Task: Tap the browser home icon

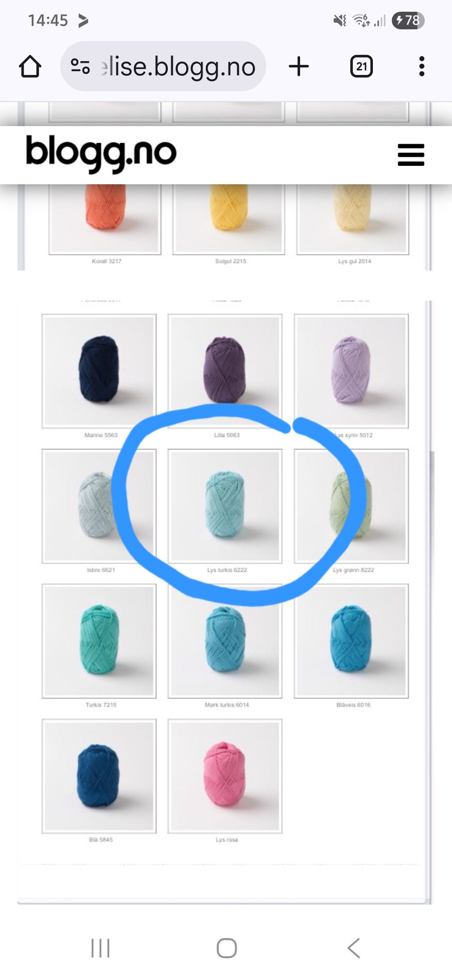Action: [x=30, y=66]
